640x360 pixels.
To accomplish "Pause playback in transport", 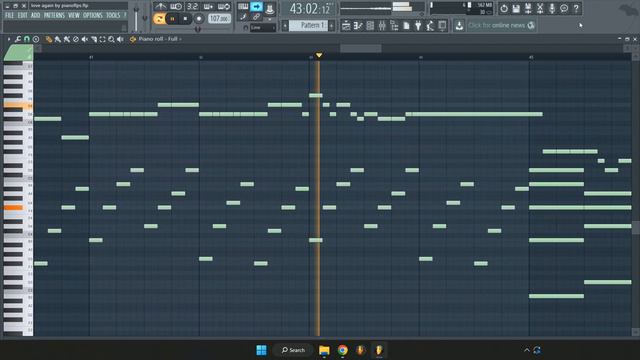I will click(x=172, y=19).
